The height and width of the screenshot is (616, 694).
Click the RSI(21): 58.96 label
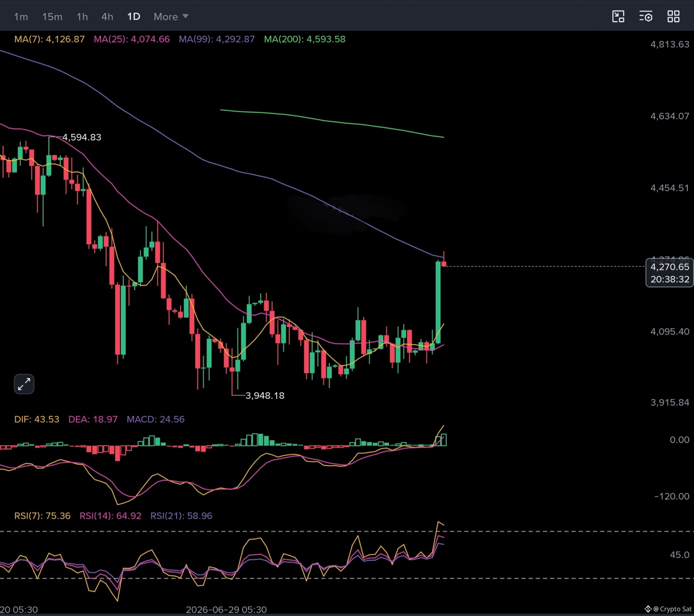[x=181, y=516]
